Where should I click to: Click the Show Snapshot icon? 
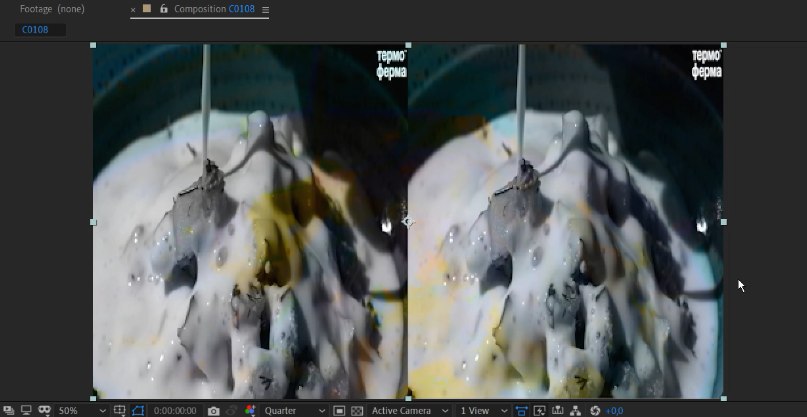point(232,411)
